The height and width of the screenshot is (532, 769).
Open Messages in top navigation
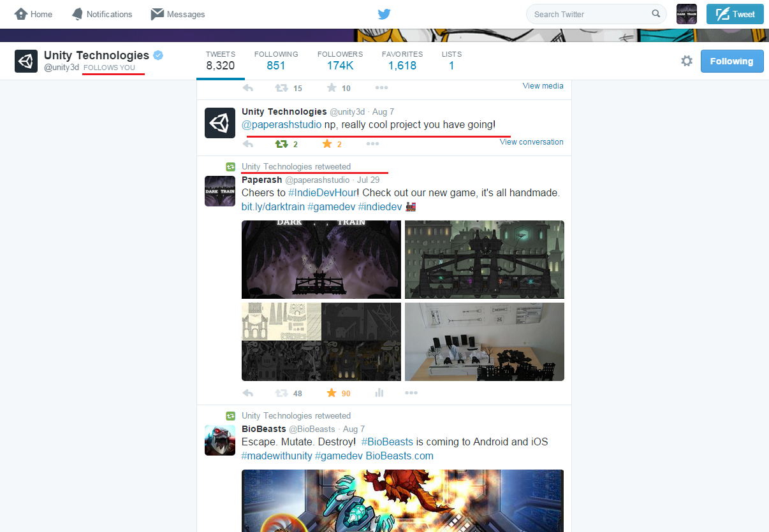(x=178, y=14)
